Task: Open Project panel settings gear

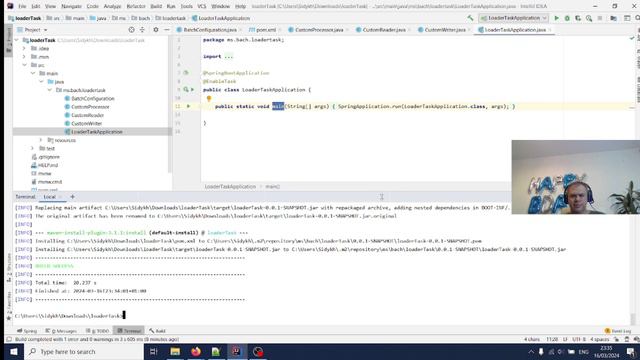Action: 156,30
